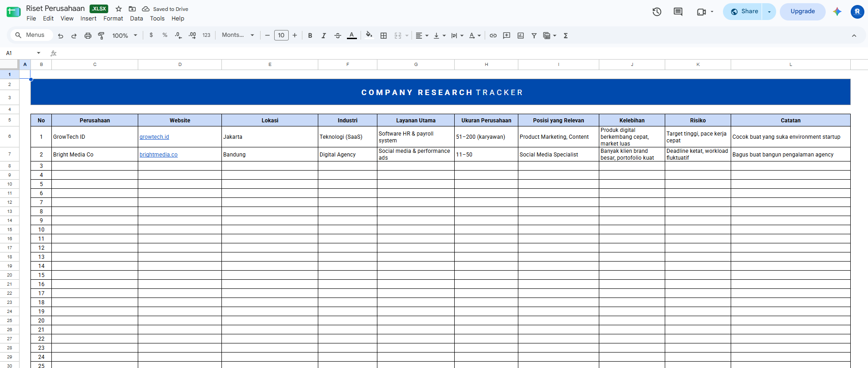Create a filter icon
This screenshot has height=368, width=868.
point(534,35)
